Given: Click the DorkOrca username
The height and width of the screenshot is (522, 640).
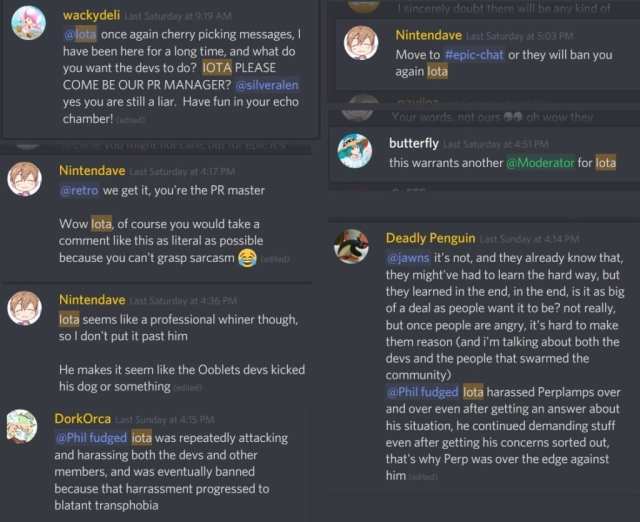Looking at the screenshot, I should point(83,419).
